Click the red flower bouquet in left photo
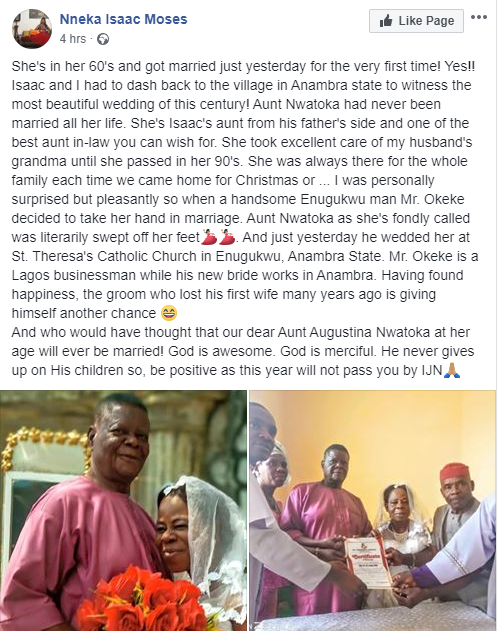This screenshot has height=631, width=497. (x=145, y=600)
